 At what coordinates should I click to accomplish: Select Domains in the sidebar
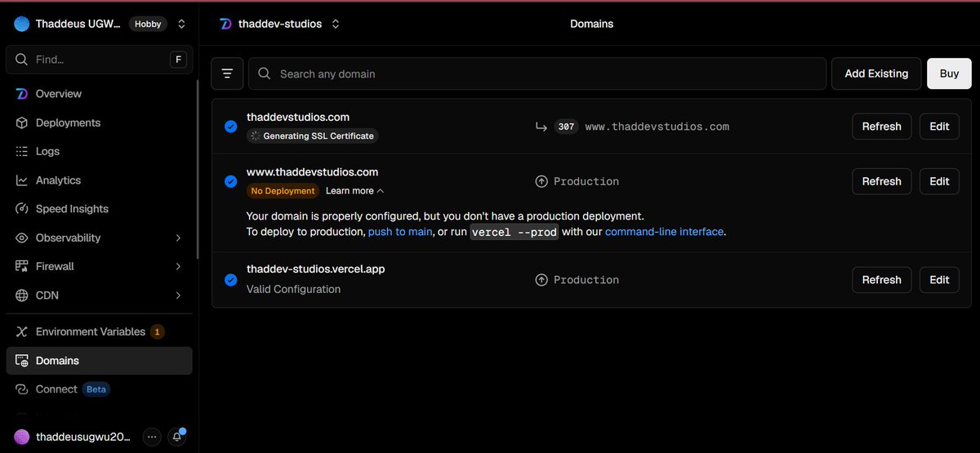tap(99, 360)
